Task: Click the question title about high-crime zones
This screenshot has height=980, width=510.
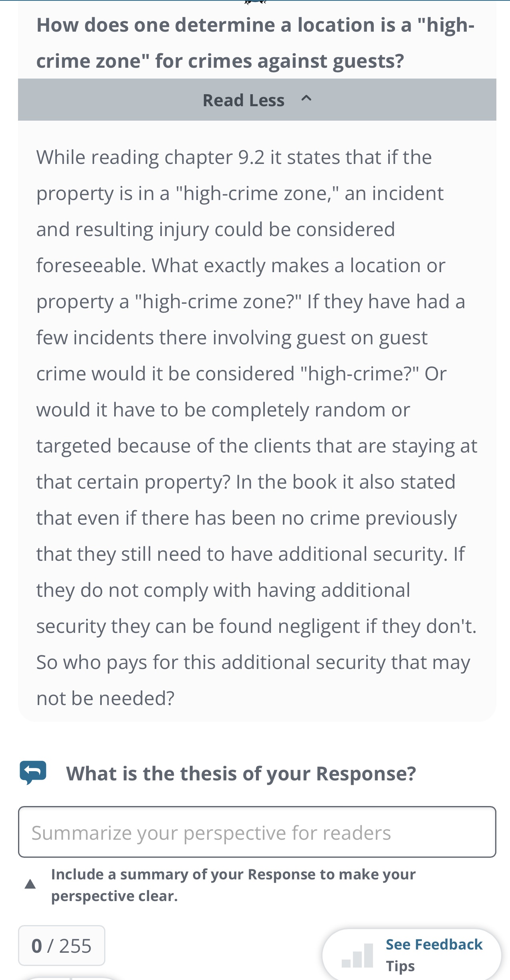Action: 255,42
